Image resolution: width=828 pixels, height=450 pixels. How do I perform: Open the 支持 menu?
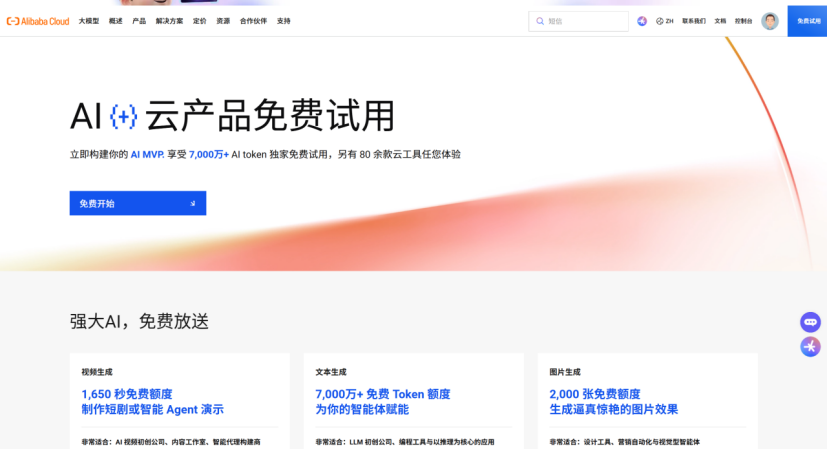(284, 21)
